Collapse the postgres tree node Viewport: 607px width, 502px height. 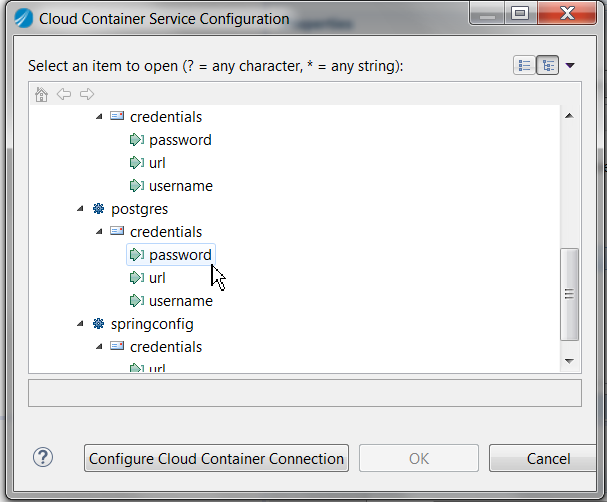(80, 209)
